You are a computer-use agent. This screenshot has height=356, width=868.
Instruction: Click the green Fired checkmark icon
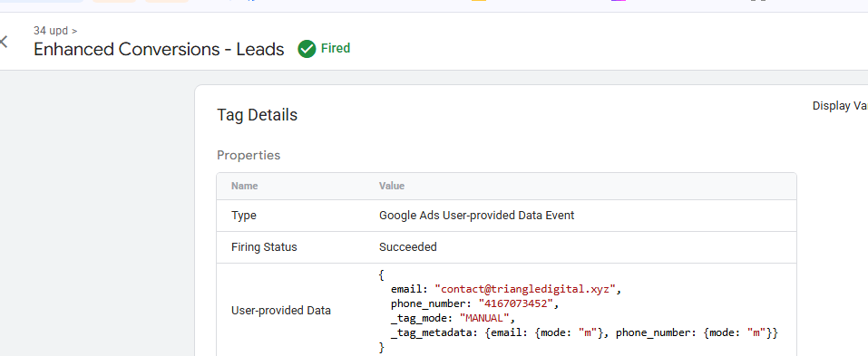coord(307,49)
